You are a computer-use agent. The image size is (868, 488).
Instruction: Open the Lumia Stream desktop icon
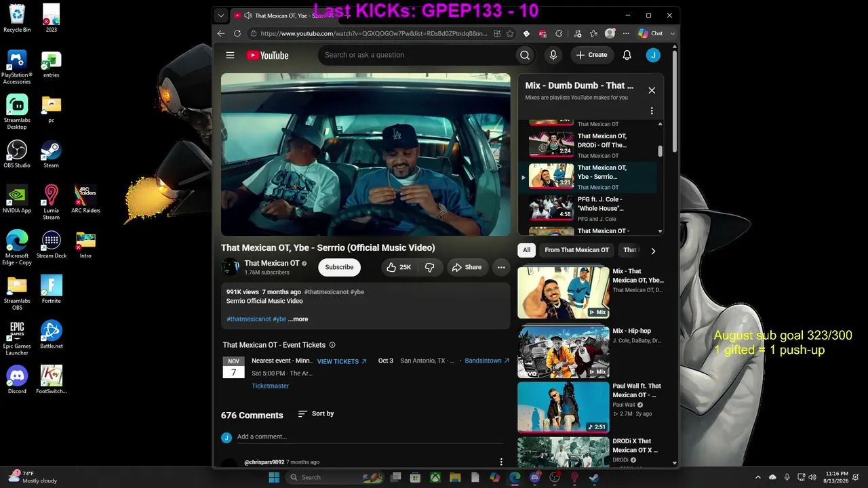[51, 203]
